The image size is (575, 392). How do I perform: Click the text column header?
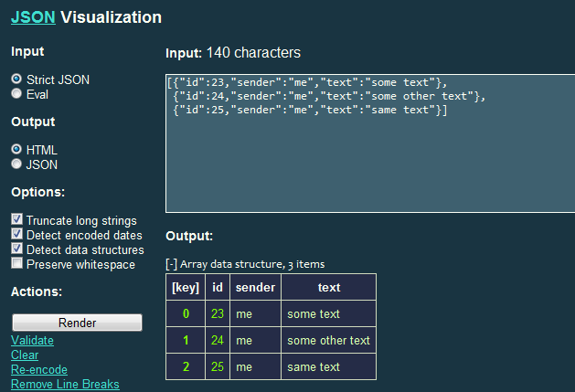coord(329,287)
